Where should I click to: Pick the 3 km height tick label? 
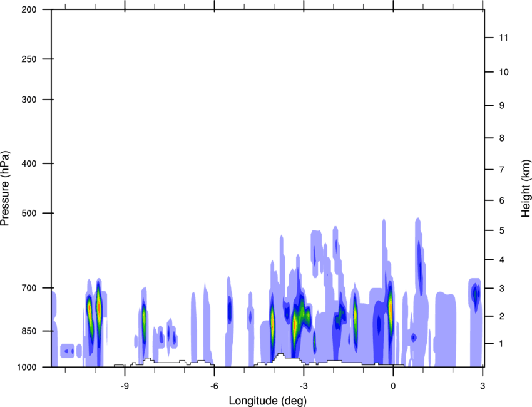pyautogui.click(x=502, y=289)
